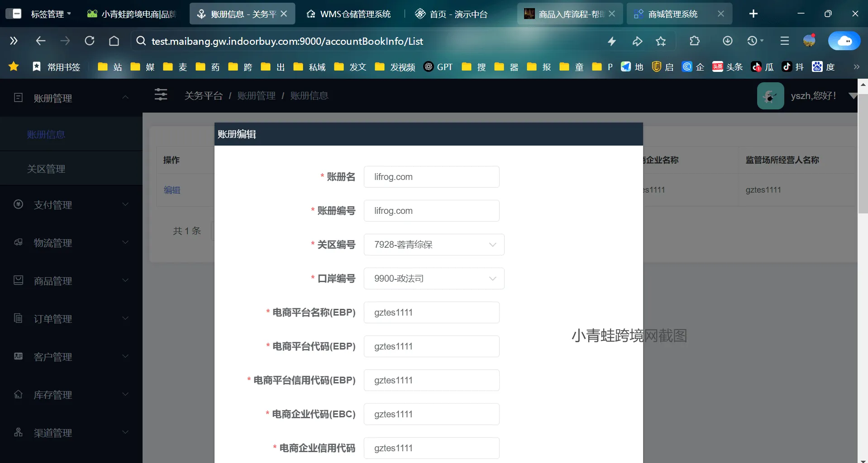This screenshot has height=463, width=868.
Task: Open GPT bookmark in bookmarks bar
Action: coord(438,67)
